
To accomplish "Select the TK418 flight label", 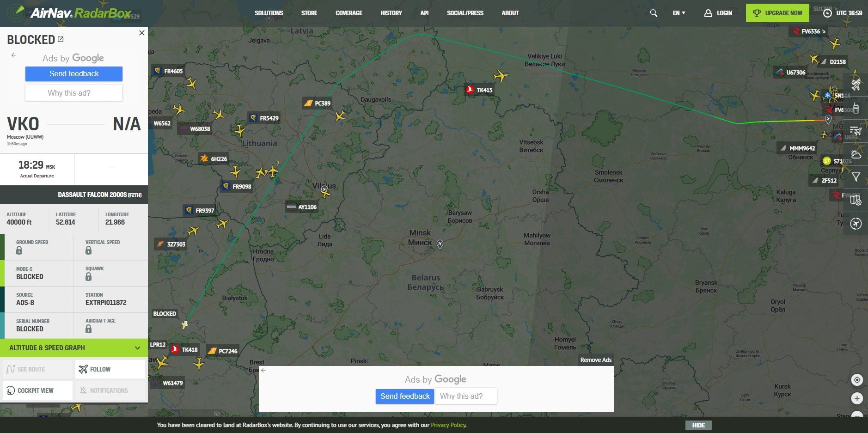I will (185, 349).
